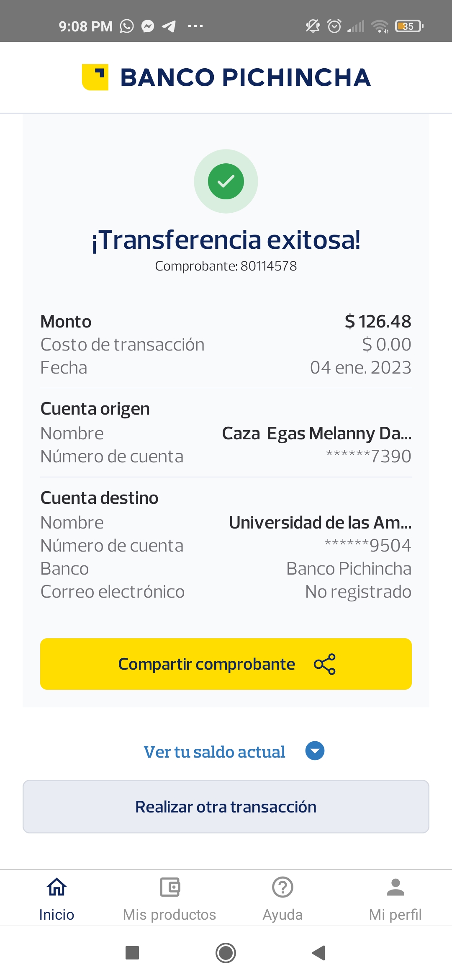Open Telegram notification icon in status bar
The image size is (452, 980).
pos(169,26)
